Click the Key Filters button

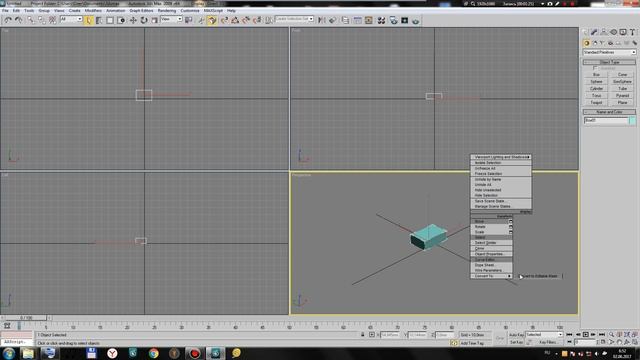point(548,342)
